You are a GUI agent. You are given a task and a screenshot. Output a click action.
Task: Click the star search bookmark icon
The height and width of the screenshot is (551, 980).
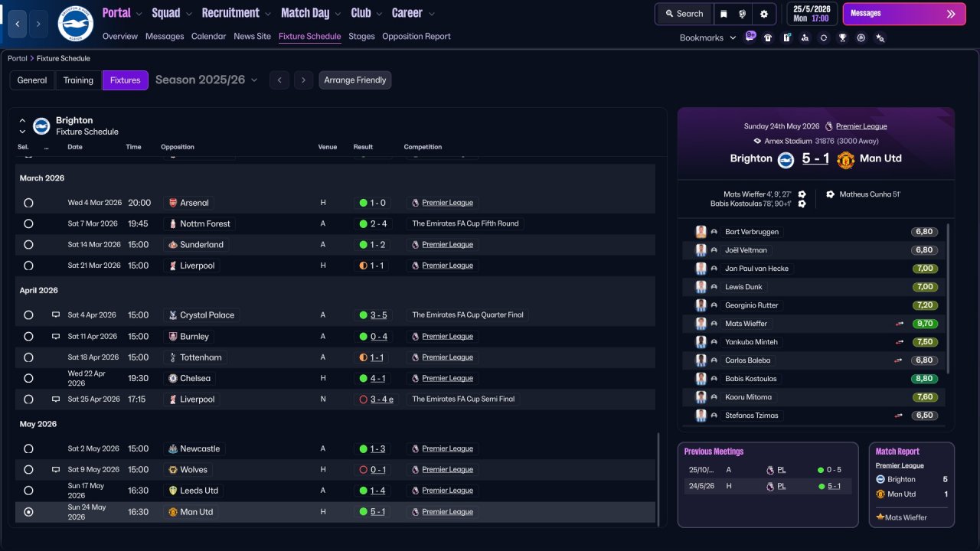pyautogui.click(x=880, y=37)
